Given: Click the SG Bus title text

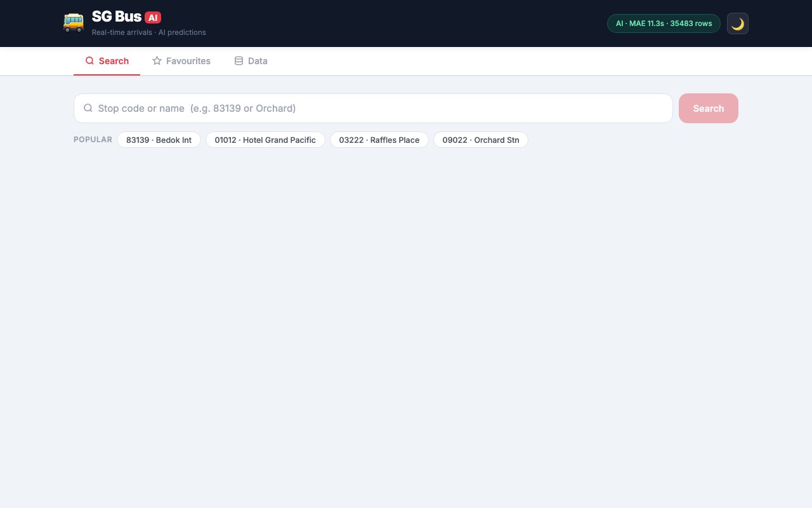Looking at the screenshot, I should pos(116,17).
